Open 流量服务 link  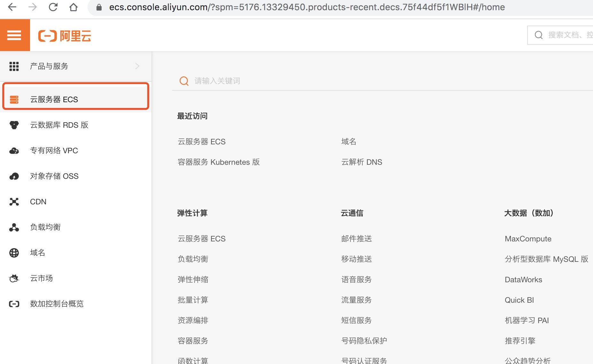tap(357, 300)
